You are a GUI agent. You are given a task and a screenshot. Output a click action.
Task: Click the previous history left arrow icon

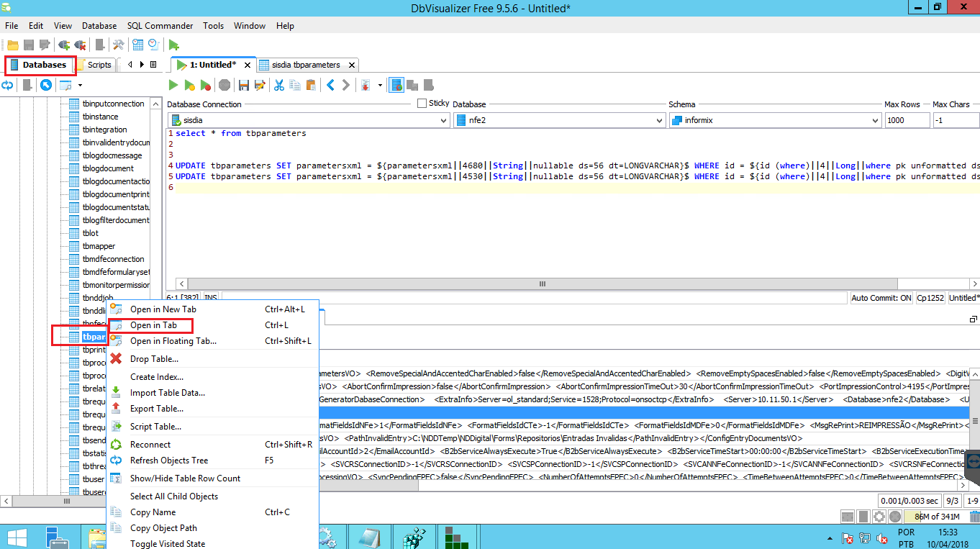330,85
